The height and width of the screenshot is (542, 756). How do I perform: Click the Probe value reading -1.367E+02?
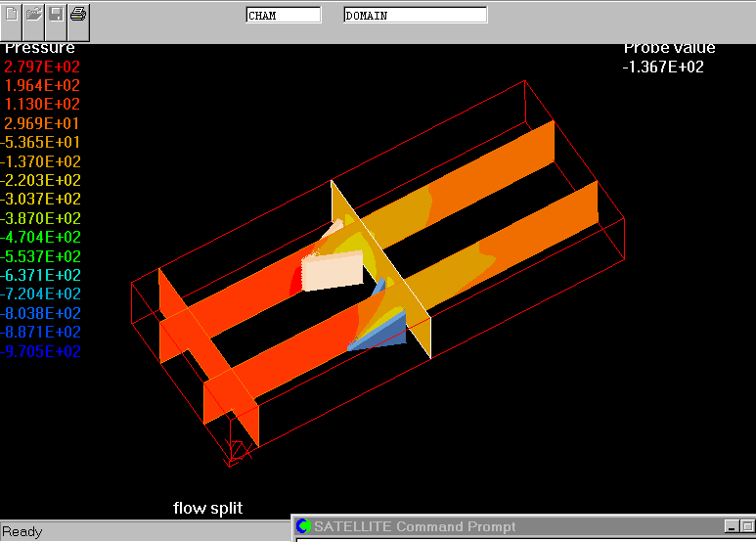click(x=662, y=67)
